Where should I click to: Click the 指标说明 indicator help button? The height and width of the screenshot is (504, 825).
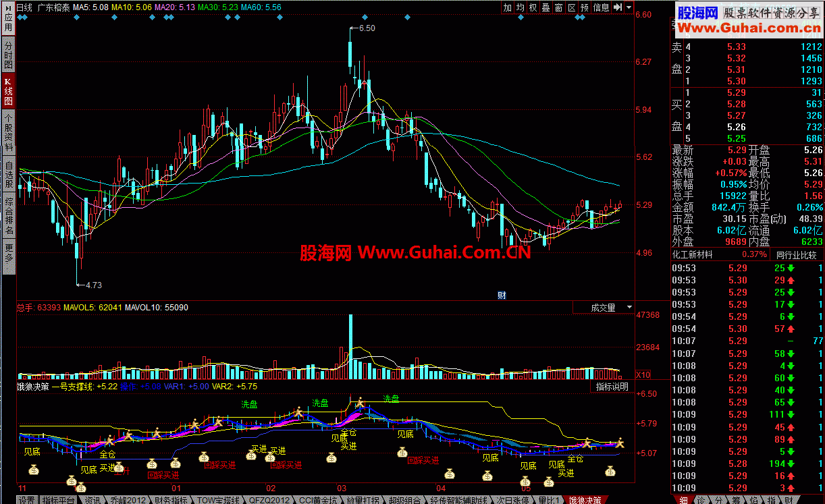tap(612, 387)
